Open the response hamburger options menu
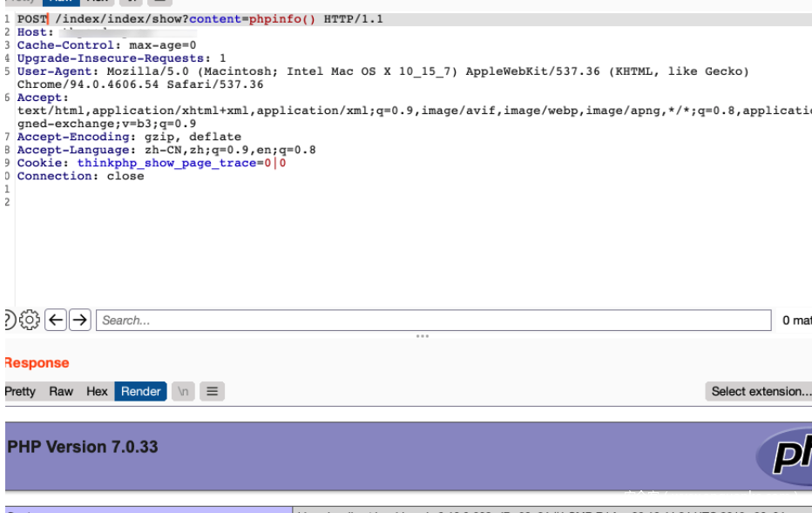The height and width of the screenshot is (513, 812). (213, 391)
